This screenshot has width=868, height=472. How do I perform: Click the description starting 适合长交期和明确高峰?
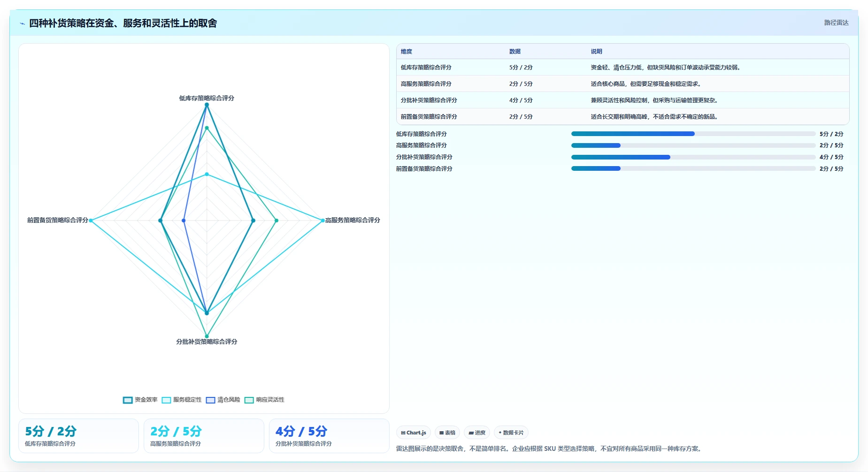(x=654, y=117)
